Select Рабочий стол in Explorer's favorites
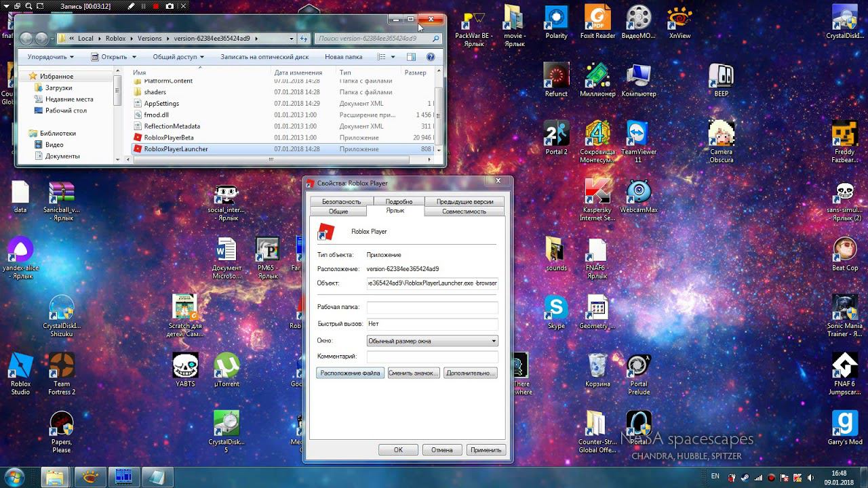 [66, 110]
